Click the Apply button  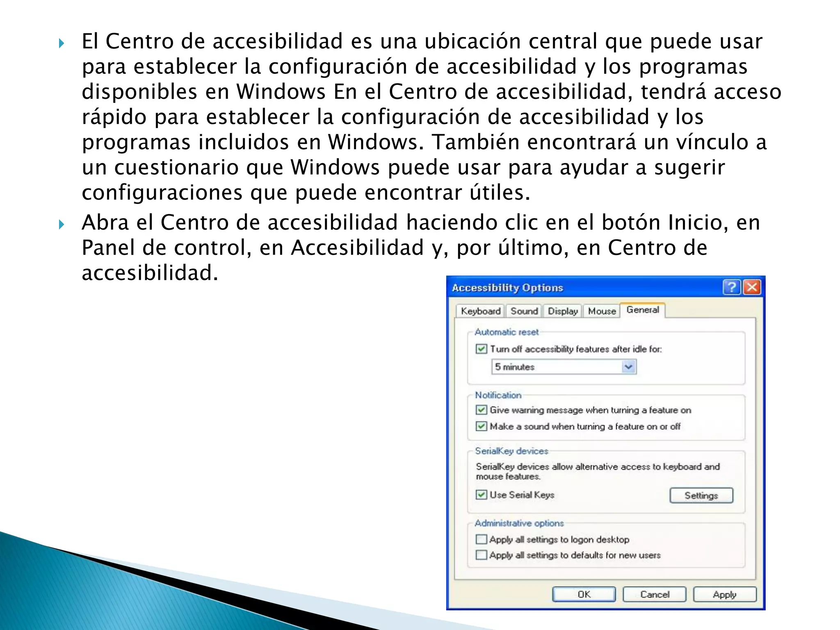[724, 594]
